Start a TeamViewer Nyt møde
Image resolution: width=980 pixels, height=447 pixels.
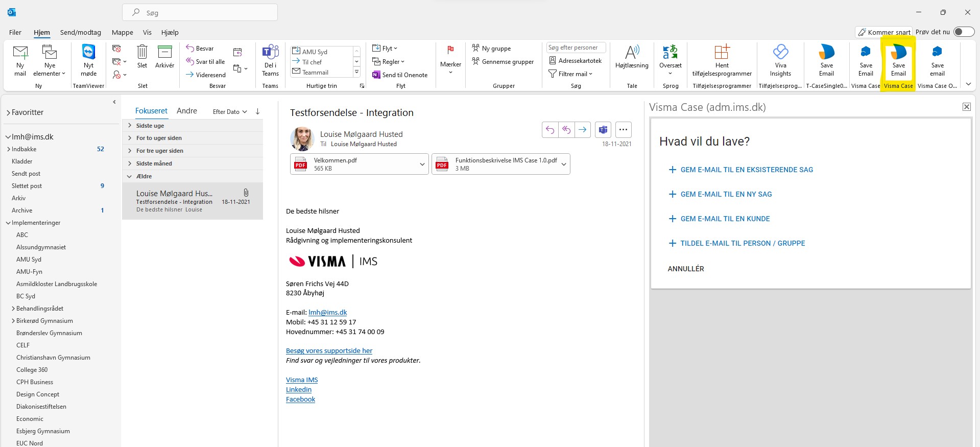point(88,60)
